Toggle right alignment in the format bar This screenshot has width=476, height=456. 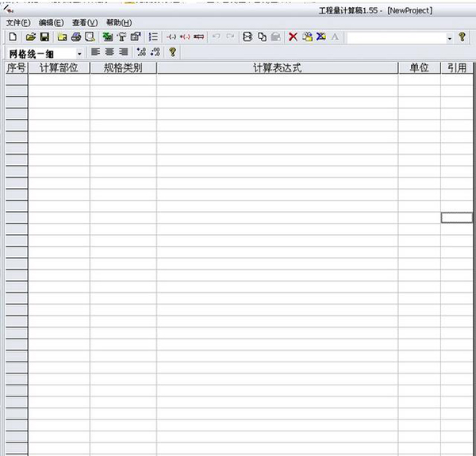click(123, 52)
